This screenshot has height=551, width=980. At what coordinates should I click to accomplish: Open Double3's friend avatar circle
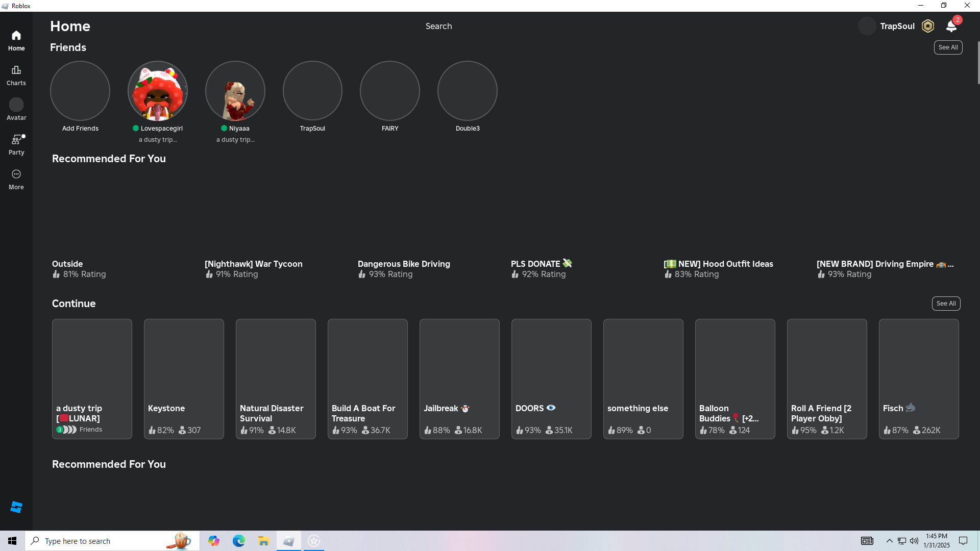tap(468, 91)
